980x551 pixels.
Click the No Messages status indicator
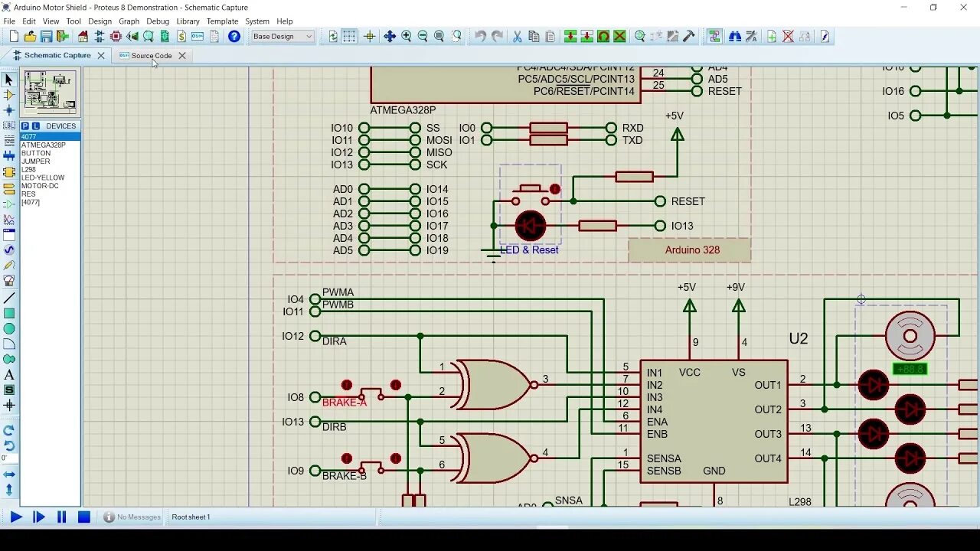[x=132, y=517]
